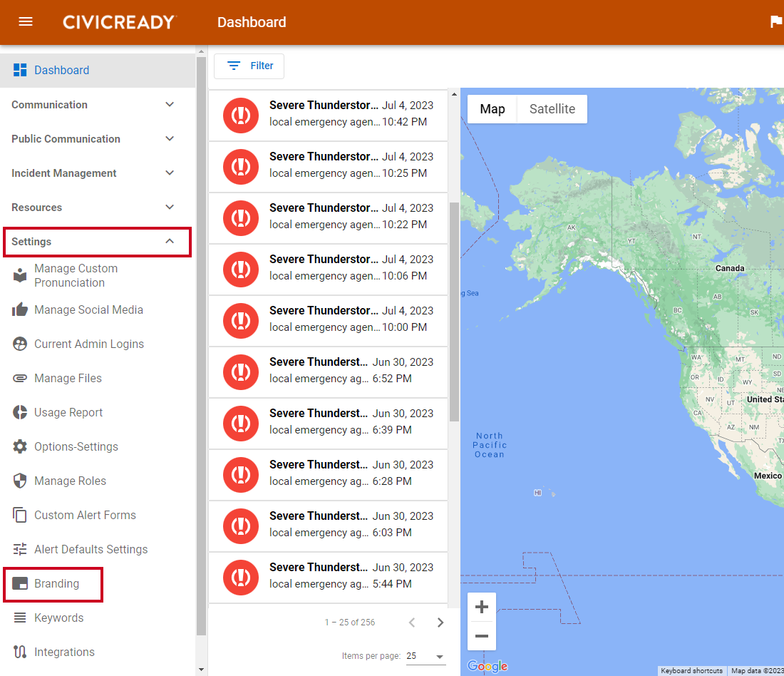Open the Items per page dropdown
The width and height of the screenshot is (784, 676).
coord(425,656)
